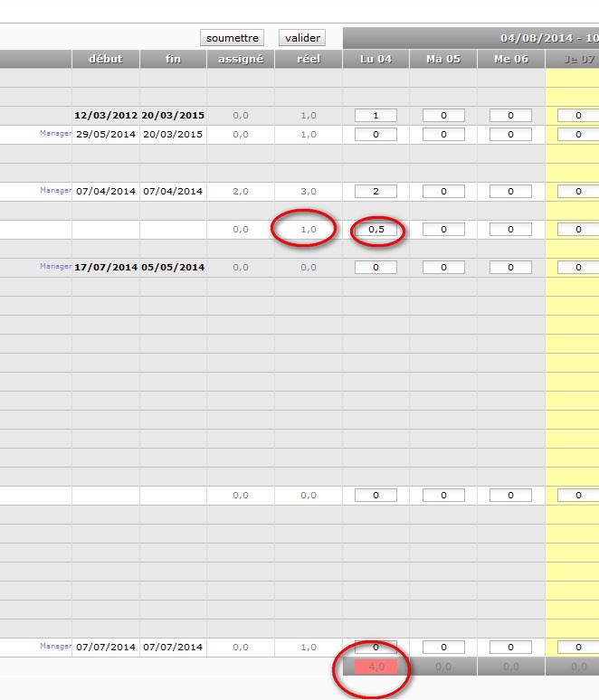The image size is (599, 700).
Task: Click the début column header
Action: (x=105, y=59)
